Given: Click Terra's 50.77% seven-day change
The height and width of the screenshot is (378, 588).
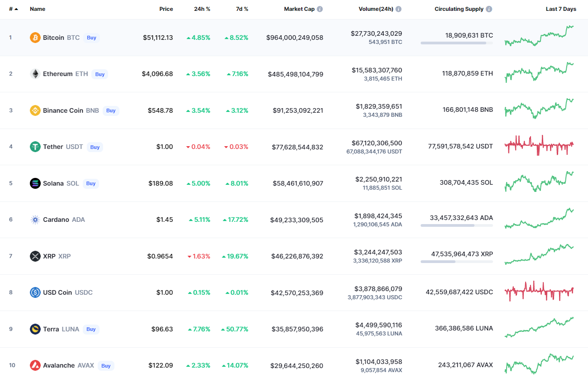Looking at the screenshot, I should pyautogui.click(x=235, y=329).
